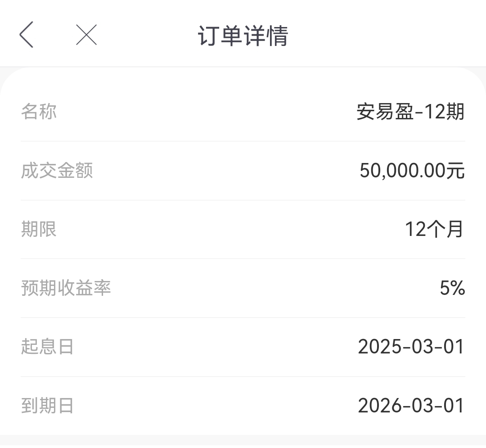The width and height of the screenshot is (486, 448).
Task: Click the blank area between the 成交金额 label and its value
Action: (226, 171)
